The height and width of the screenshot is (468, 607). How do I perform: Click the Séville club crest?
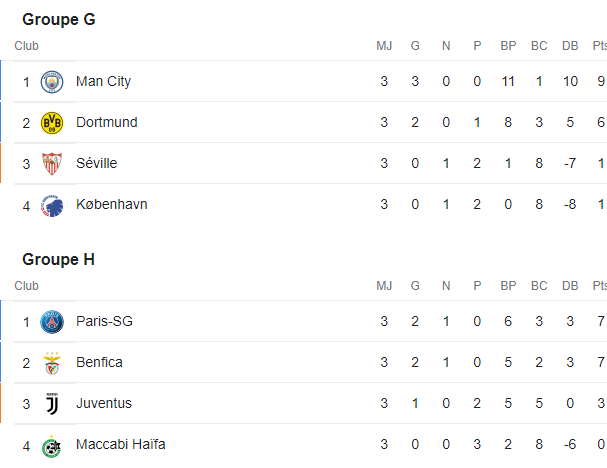coord(51,164)
